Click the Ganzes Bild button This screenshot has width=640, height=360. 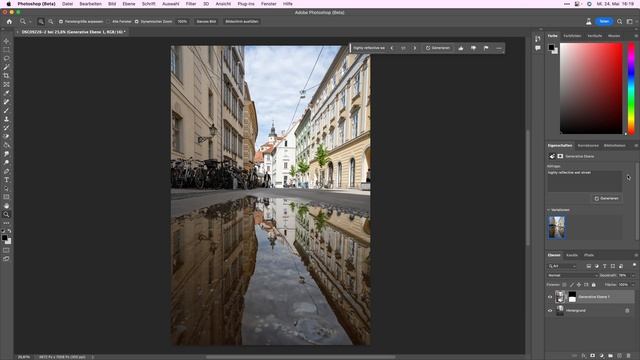[x=206, y=22]
